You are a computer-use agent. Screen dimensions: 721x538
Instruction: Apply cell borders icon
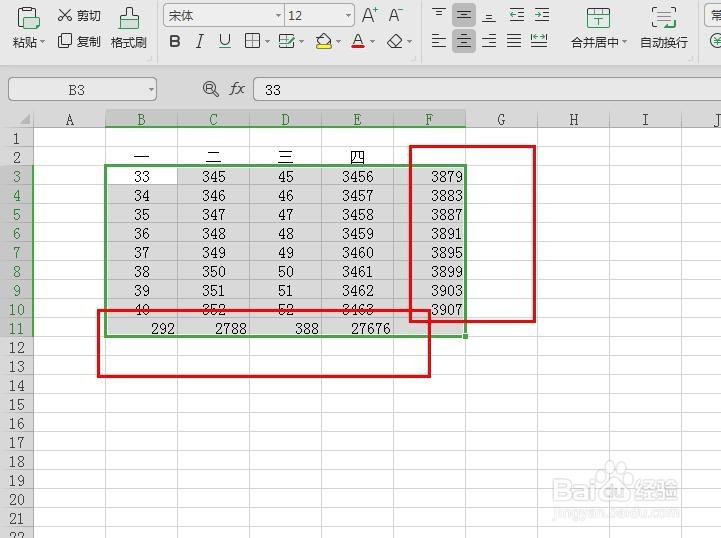(x=252, y=41)
